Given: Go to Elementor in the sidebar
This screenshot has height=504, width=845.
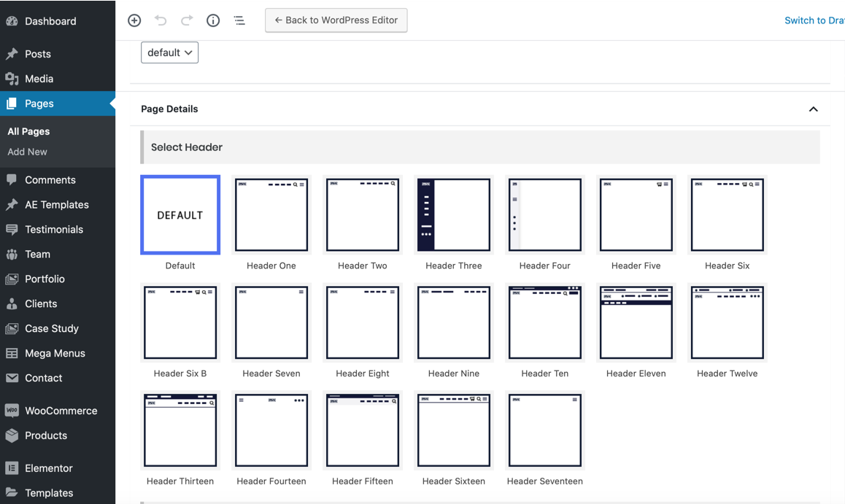Looking at the screenshot, I should [x=48, y=468].
